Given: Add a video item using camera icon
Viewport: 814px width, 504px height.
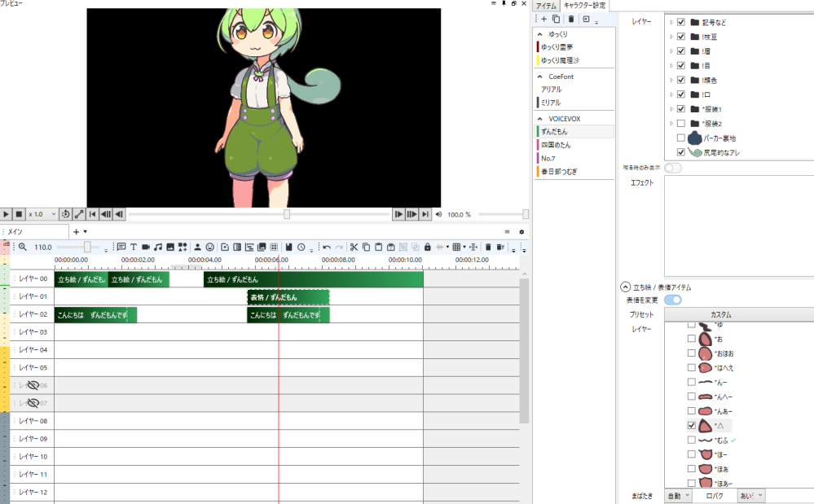Looking at the screenshot, I should pyautogui.click(x=146, y=248).
